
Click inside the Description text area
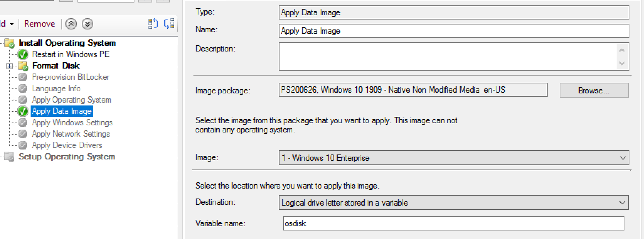pos(448,56)
